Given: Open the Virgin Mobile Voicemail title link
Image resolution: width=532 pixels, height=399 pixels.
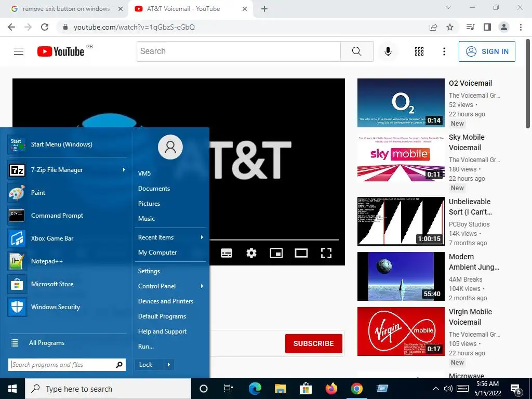Looking at the screenshot, I should point(470,317).
